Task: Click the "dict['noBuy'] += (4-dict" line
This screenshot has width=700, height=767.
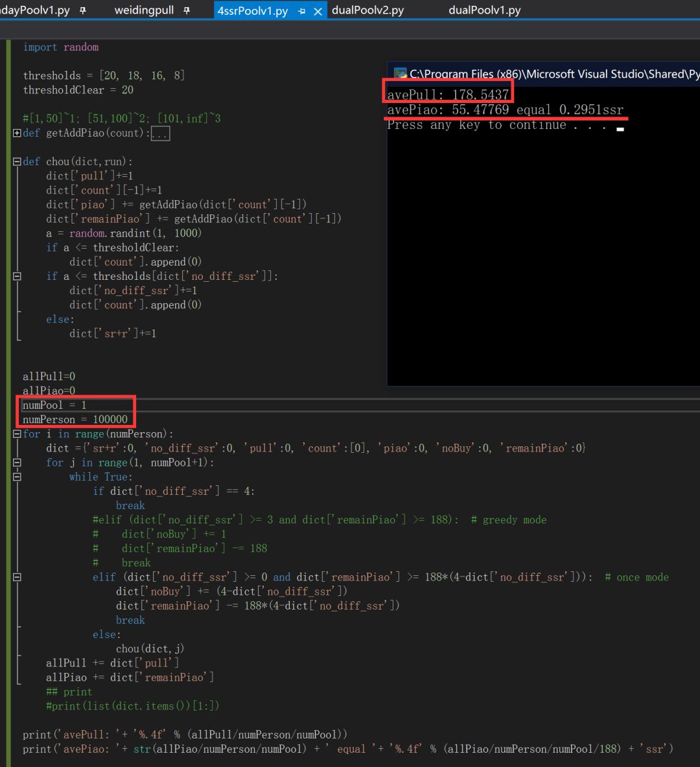Action: coord(231,591)
